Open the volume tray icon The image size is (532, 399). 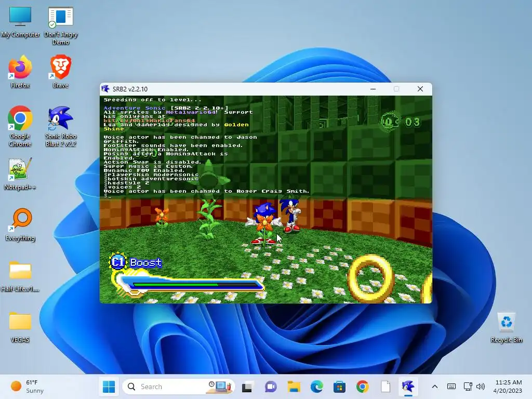click(481, 387)
